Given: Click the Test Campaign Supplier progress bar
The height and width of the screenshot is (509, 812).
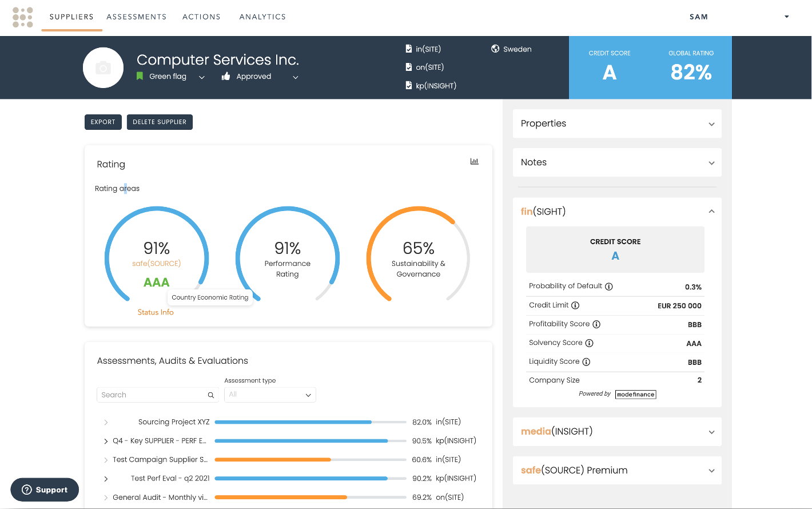Looking at the screenshot, I should pos(311,460).
